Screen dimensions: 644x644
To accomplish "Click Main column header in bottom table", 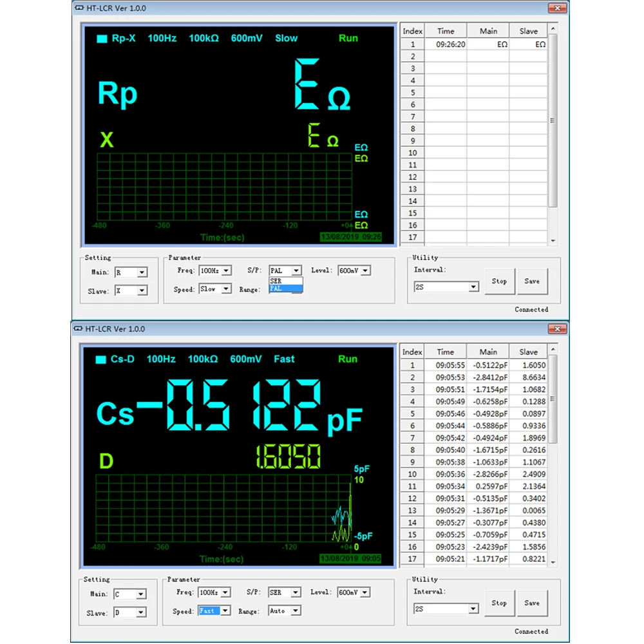I will pyautogui.click(x=488, y=352).
